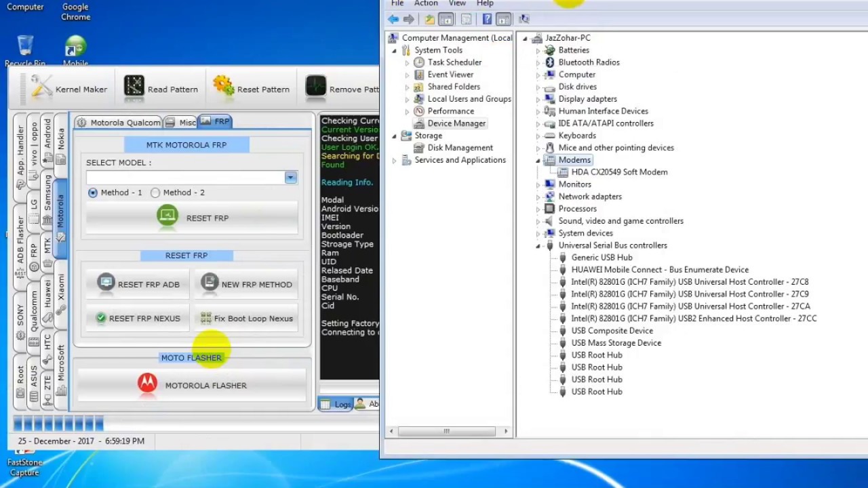Collapse Universal Serial Bus controllers category

[538, 245]
